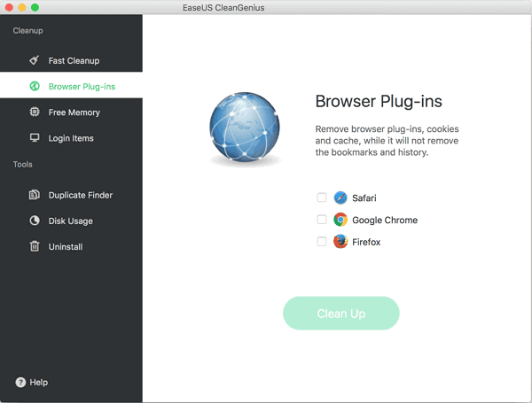Viewport: 532px width, 403px height.
Task: Click the Login Items monitor icon
Action: [35, 138]
